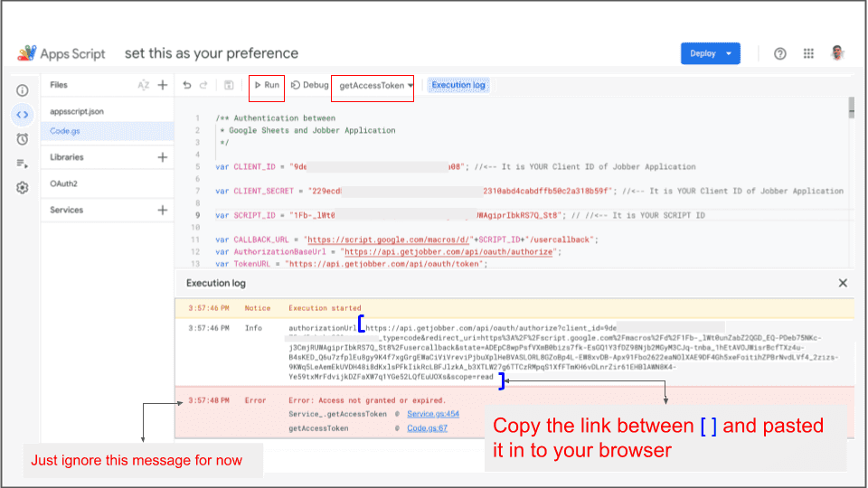The height and width of the screenshot is (488, 868).
Task: Add a new file with plus icon
Action: pos(163,85)
